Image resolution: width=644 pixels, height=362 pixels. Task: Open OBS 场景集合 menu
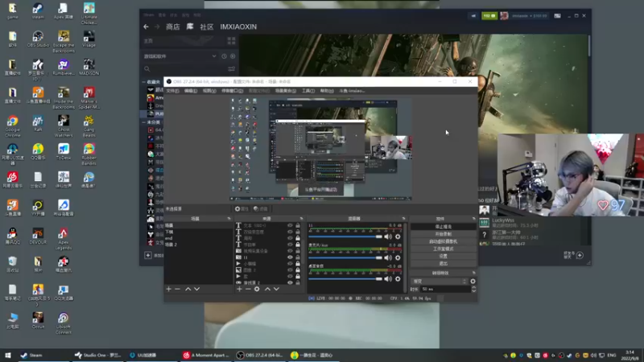pyautogui.click(x=286, y=91)
